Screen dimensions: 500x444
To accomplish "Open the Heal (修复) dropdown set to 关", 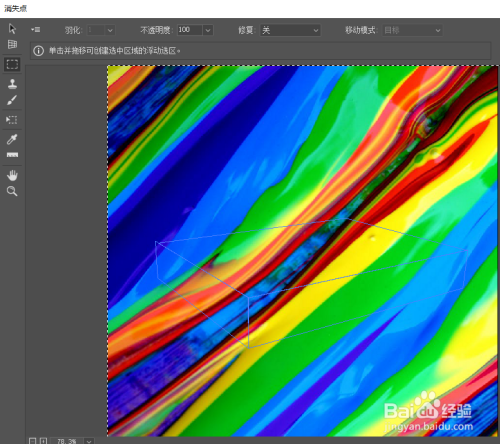I will (x=290, y=30).
